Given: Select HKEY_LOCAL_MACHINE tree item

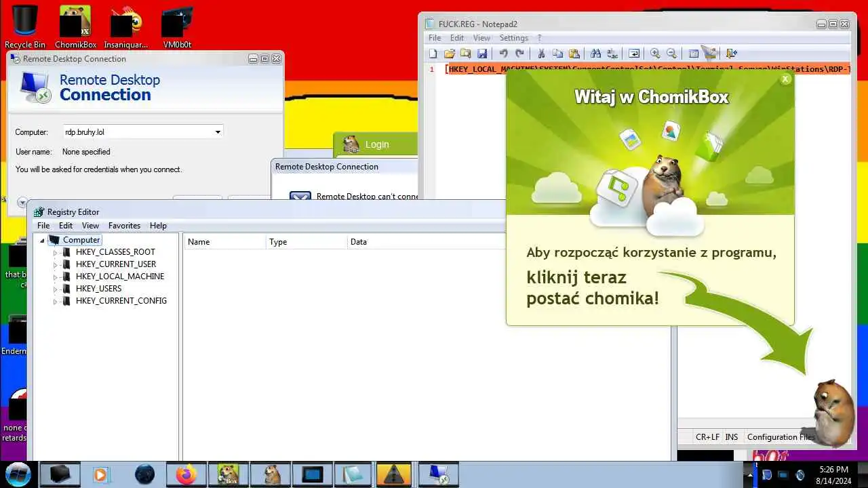Looking at the screenshot, I should pyautogui.click(x=120, y=277).
